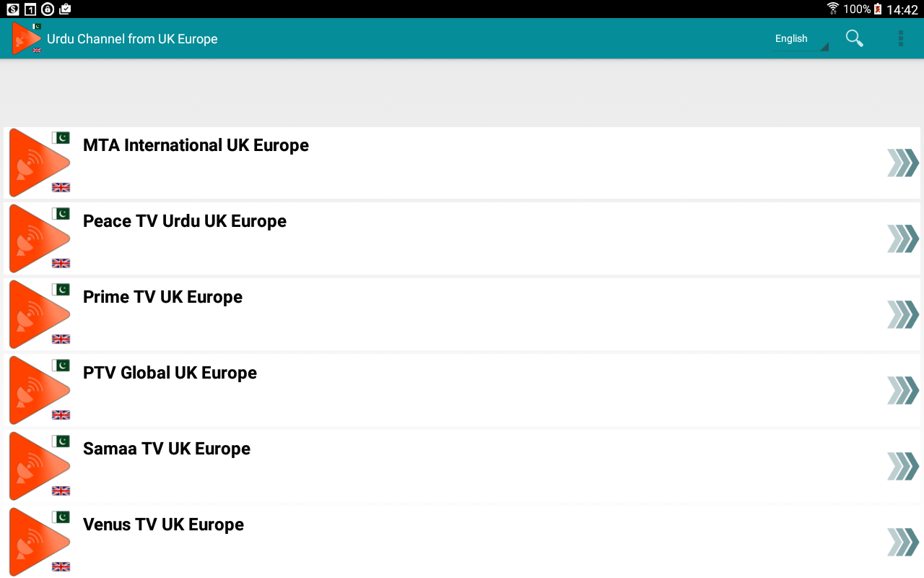Viewport: 924px width, 578px height.
Task: Click MTA International channel play icon
Action: 40,163
